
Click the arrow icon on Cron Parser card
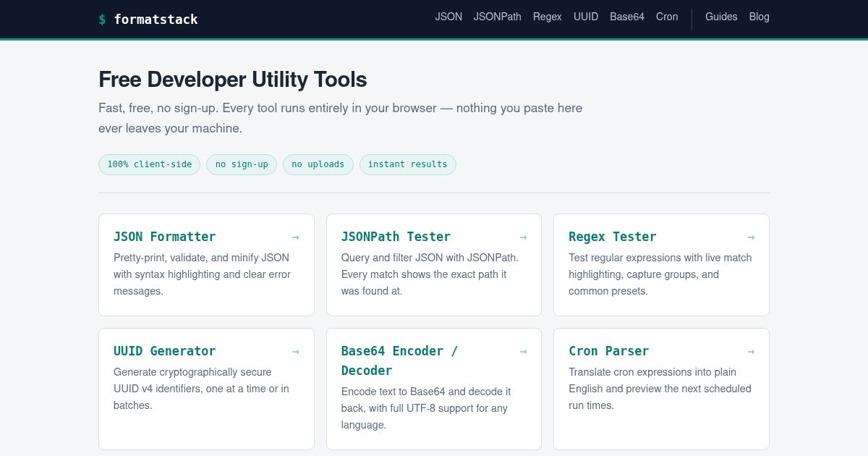pyautogui.click(x=751, y=351)
